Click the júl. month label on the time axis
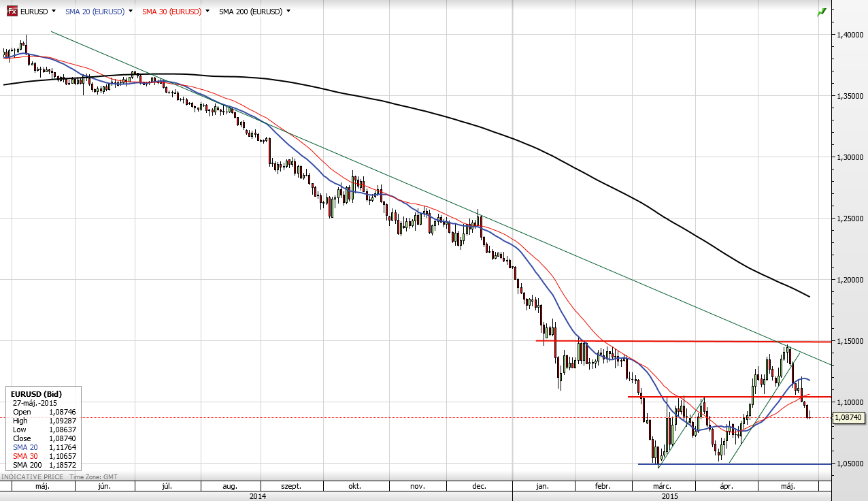 pos(167,487)
